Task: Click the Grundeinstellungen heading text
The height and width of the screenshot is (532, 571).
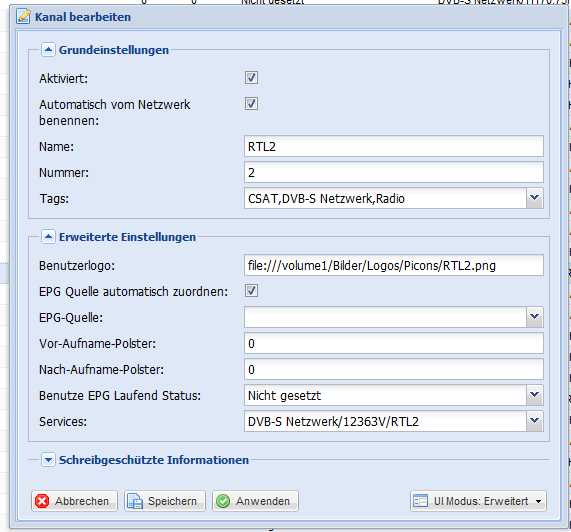Action: coord(114,50)
